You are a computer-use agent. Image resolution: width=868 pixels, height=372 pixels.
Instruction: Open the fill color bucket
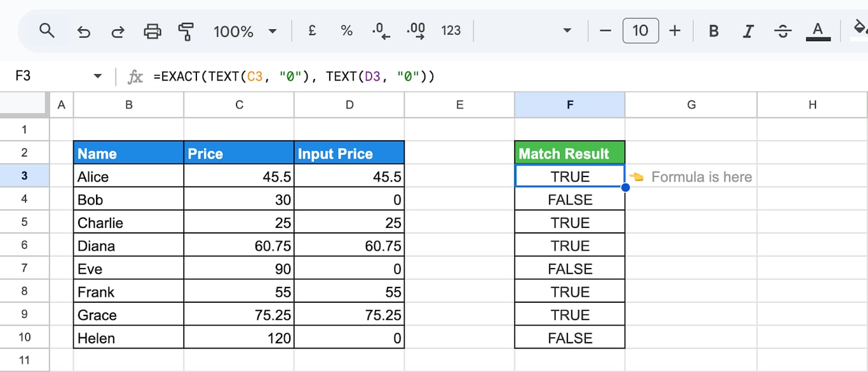tap(859, 29)
